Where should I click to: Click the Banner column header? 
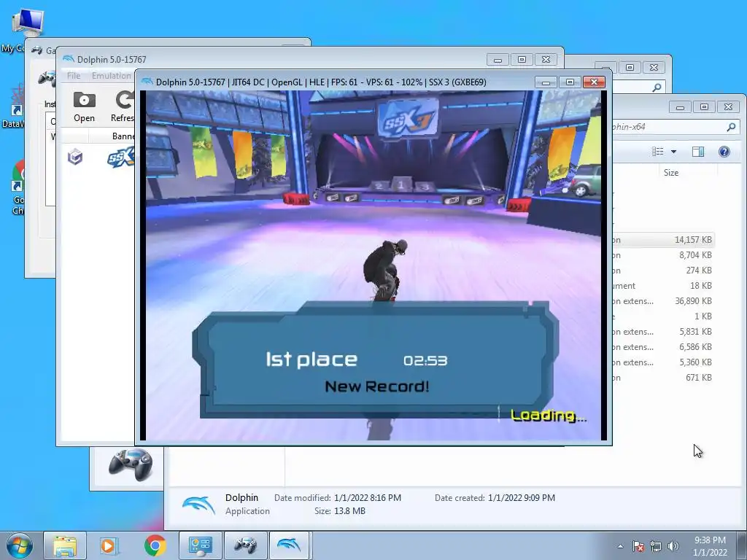[x=123, y=136]
